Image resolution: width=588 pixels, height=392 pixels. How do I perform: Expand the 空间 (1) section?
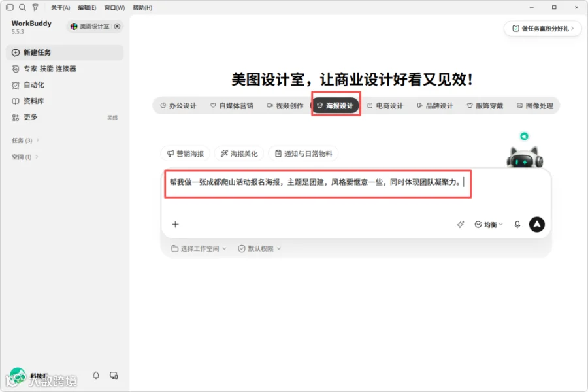(x=25, y=157)
